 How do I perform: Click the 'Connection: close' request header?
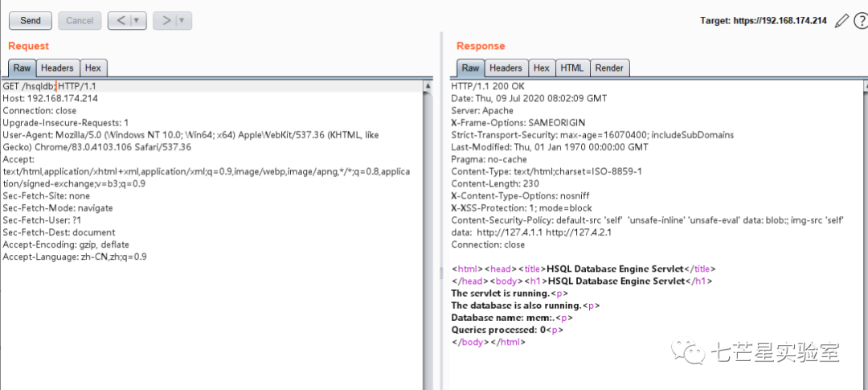(39, 111)
